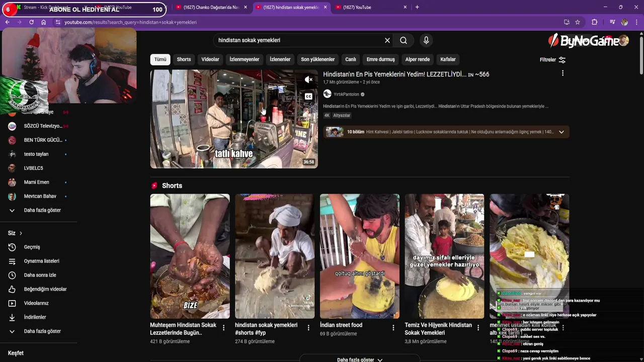Reload the YouTube results page
The height and width of the screenshot is (362, 644).
31,22
